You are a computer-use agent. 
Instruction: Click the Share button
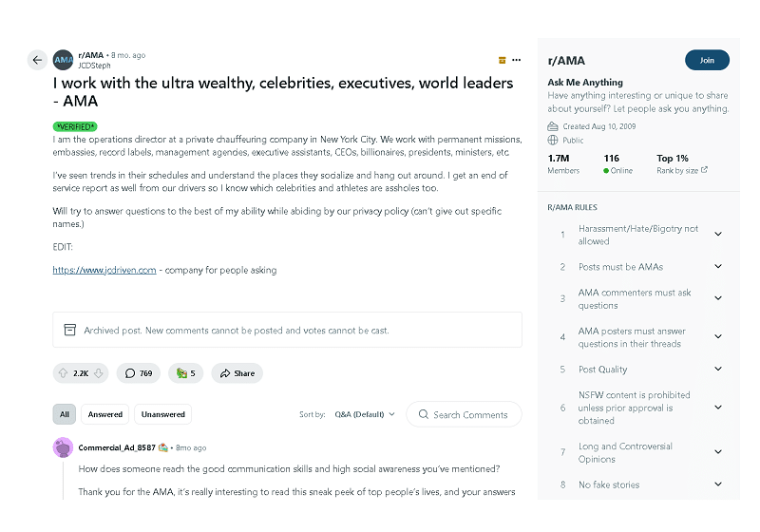coord(237,373)
